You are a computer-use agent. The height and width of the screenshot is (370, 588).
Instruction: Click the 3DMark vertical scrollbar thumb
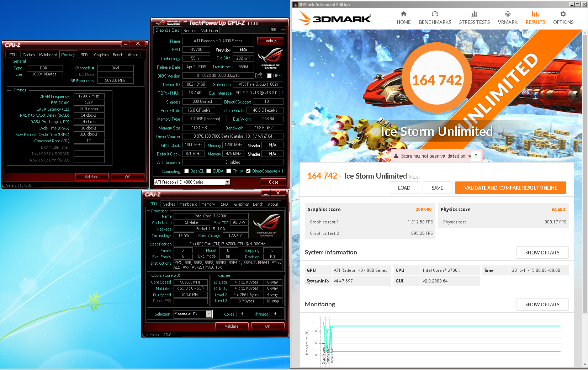point(585,174)
